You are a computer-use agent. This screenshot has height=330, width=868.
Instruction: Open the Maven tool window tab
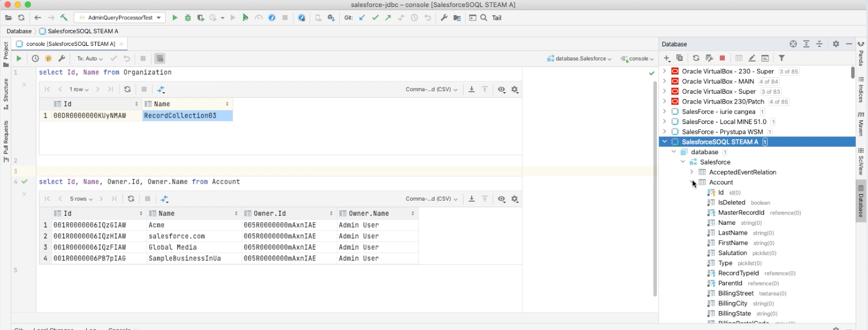(861, 124)
